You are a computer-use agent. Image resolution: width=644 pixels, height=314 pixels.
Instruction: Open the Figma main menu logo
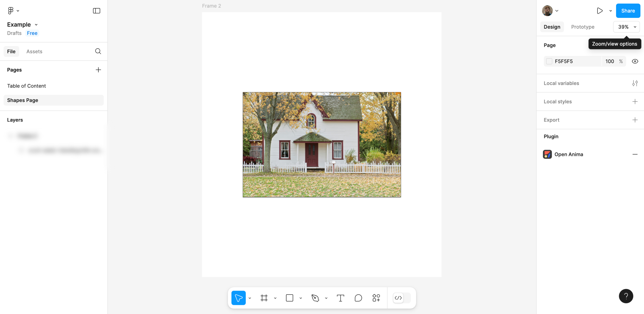11,11
